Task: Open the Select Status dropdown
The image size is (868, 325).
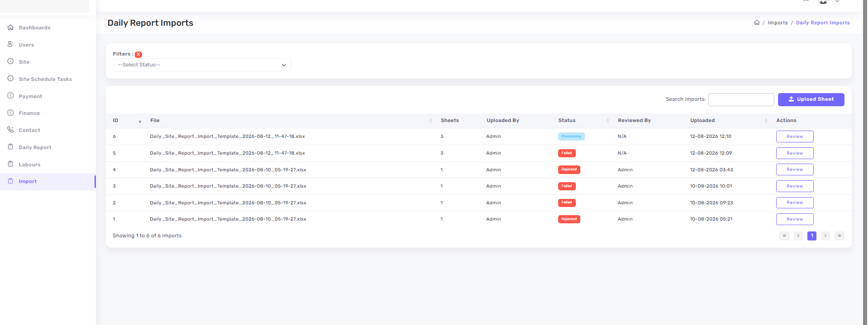Action: click(202, 65)
